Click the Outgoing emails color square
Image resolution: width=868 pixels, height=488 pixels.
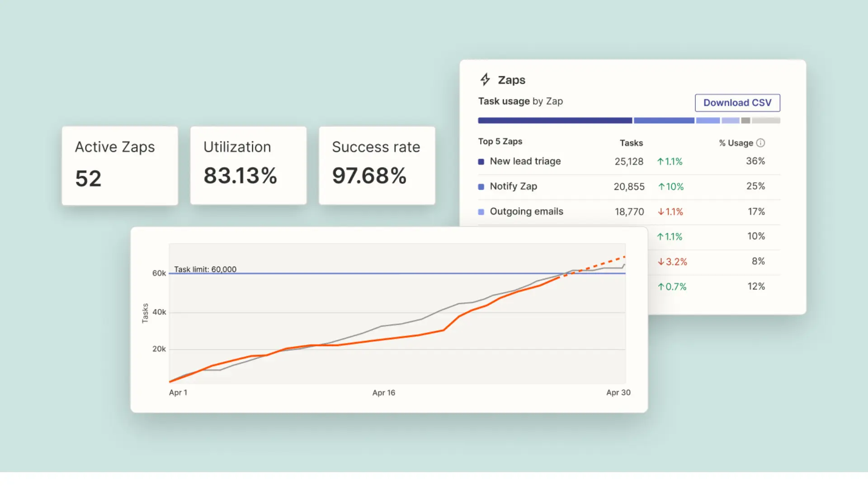pyautogui.click(x=481, y=211)
